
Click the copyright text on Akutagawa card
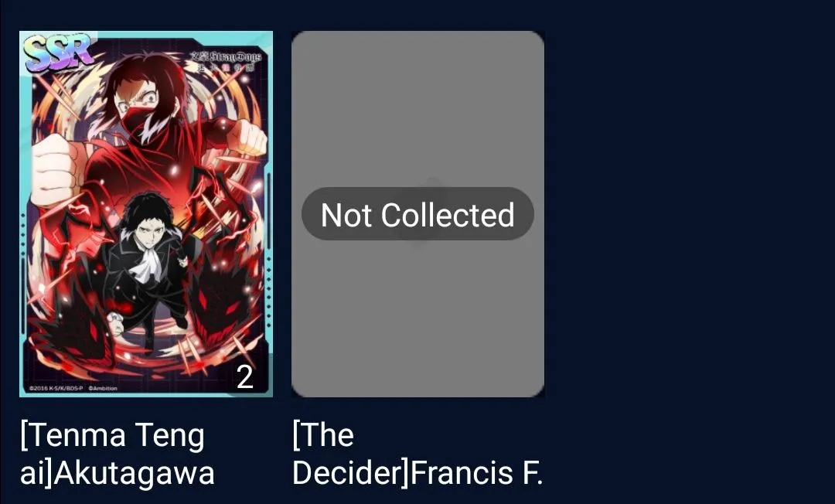[x=73, y=389]
